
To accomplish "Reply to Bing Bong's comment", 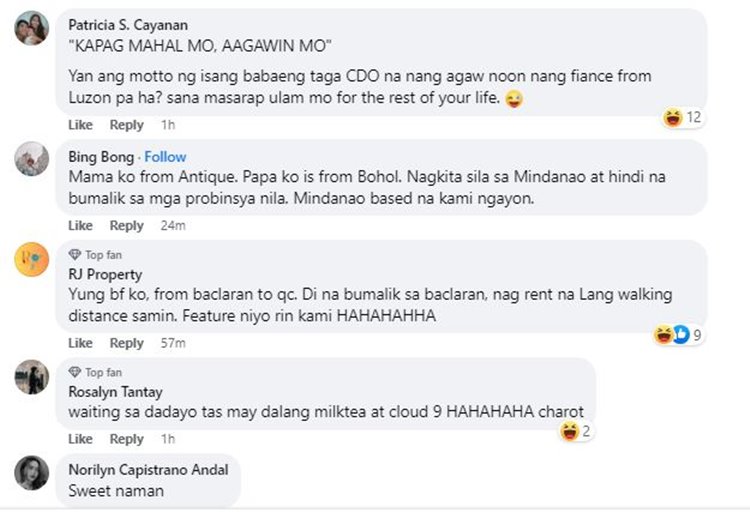I will point(126,226).
